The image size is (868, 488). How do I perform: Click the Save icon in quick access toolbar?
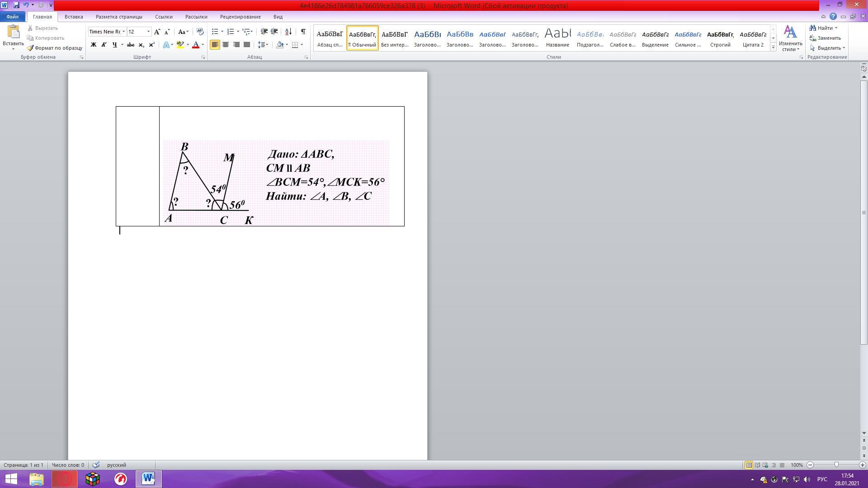point(16,5)
